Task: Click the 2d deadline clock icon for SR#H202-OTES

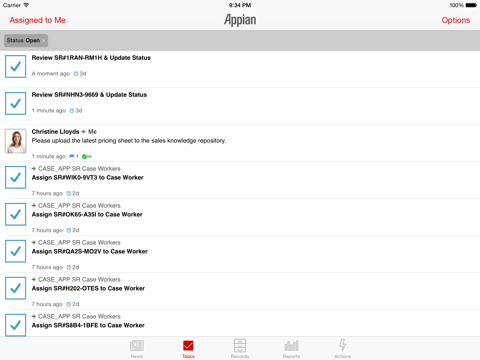Action: 69,304
